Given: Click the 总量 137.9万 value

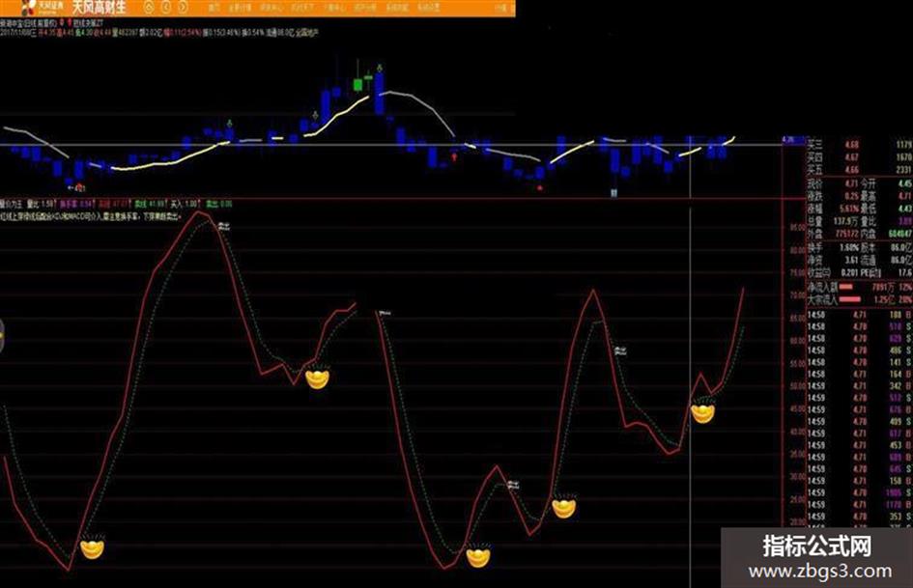Looking at the screenshot, I should point(846,222).
